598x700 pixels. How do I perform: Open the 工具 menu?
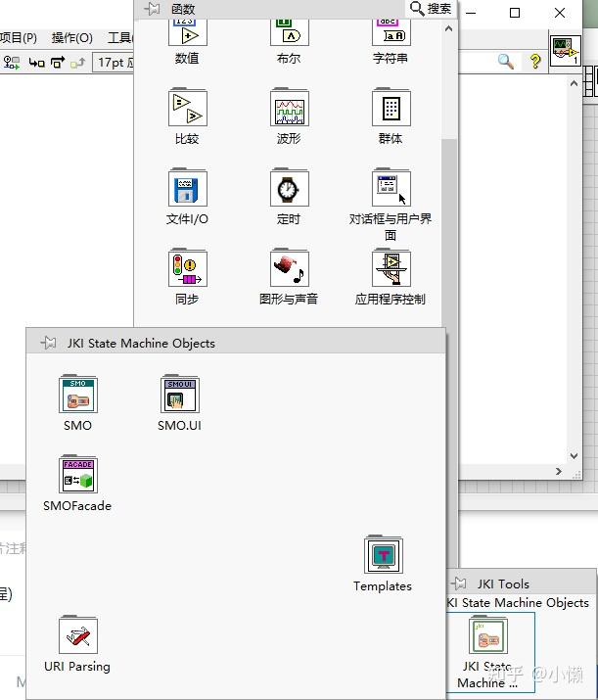(119, 37)
